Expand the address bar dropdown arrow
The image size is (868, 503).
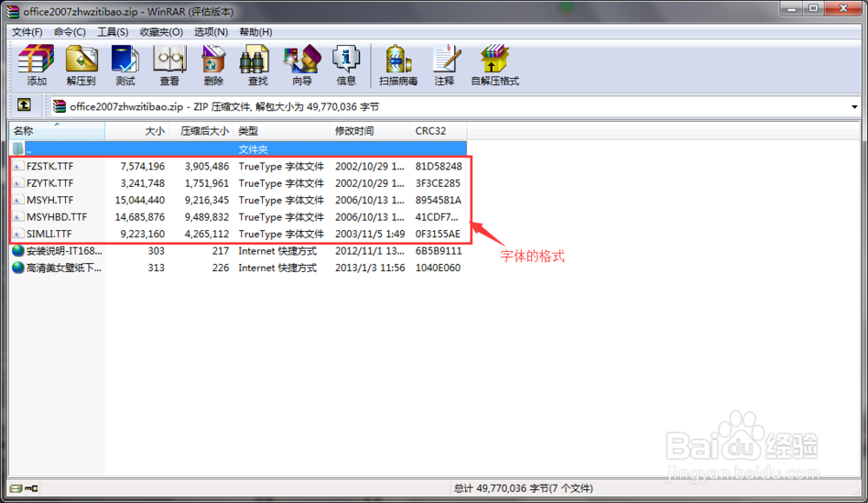click(854, 107)
